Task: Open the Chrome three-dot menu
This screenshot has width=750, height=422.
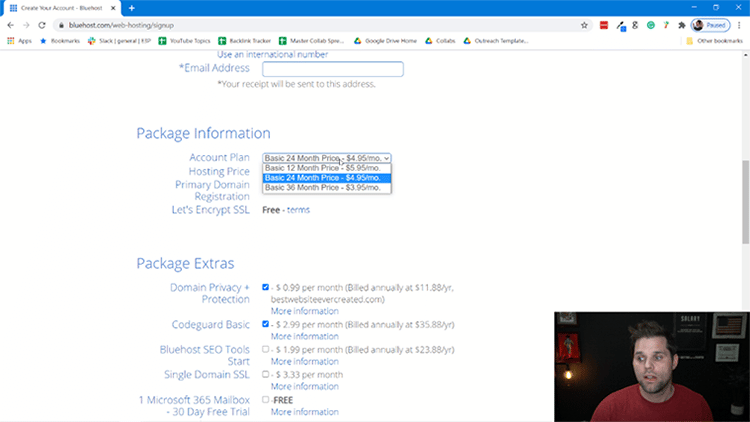Action: [x=740, y=25]
